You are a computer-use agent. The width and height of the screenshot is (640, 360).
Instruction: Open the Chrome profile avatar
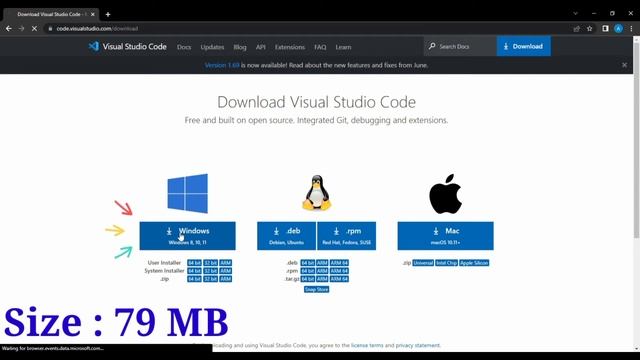click(618, 28)
